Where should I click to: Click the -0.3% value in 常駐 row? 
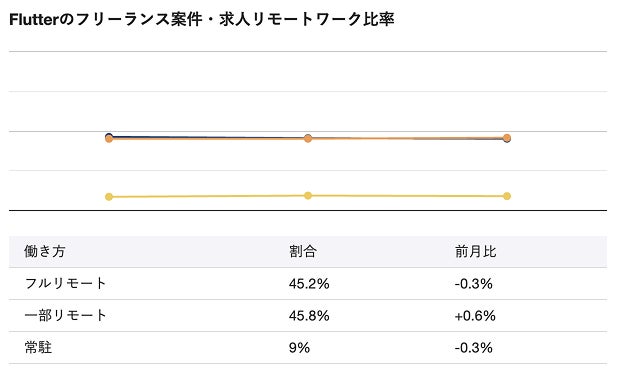click(x=473, y=348)
